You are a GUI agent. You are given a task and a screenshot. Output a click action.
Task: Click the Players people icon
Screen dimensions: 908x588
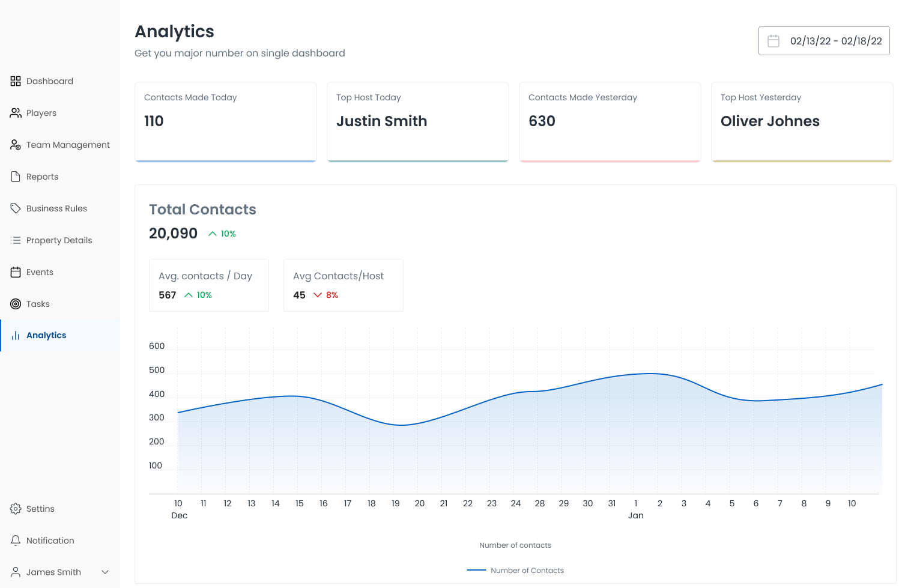coord(16,113)
